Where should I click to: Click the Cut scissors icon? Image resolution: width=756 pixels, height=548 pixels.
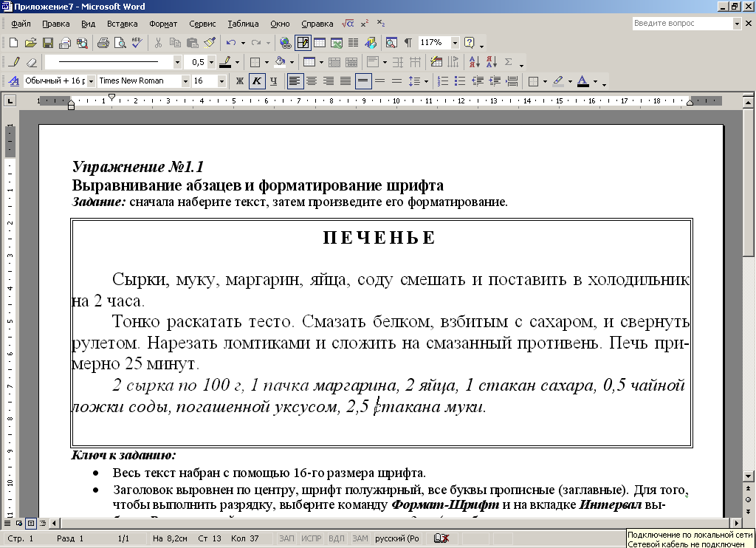158,43
